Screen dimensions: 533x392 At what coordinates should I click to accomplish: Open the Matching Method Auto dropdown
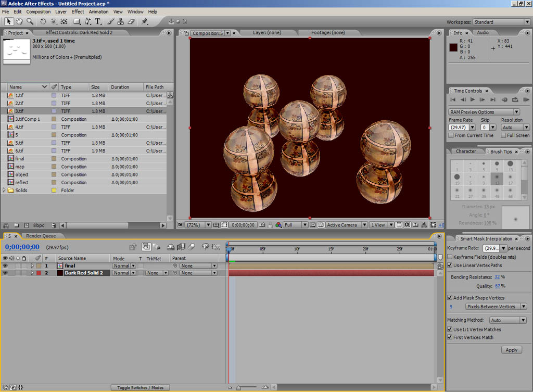(508, 320)
